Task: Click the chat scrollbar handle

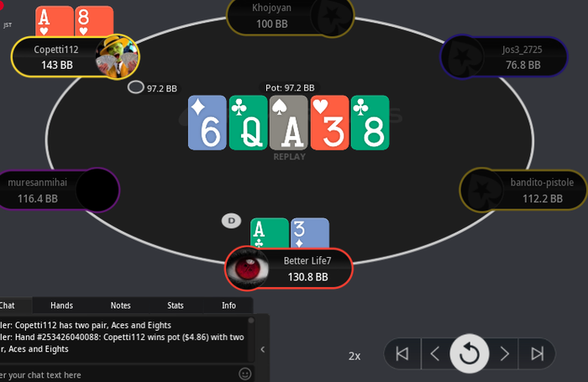Action: tap(251, 321)
